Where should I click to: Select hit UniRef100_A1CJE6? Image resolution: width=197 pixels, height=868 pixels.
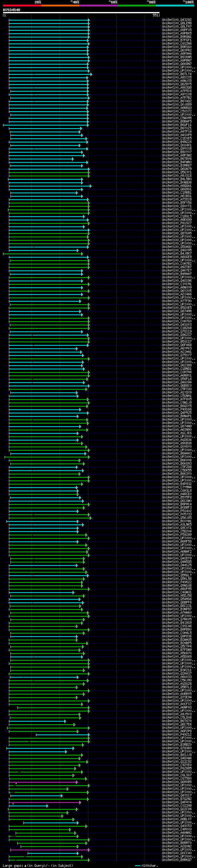point(177,433)
